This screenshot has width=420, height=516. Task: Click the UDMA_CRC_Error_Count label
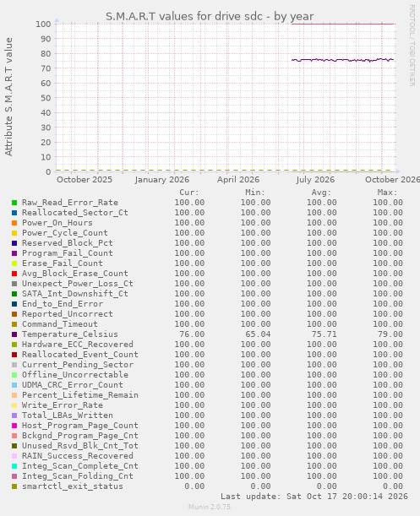pyautogui.click(x=72, y=385)
